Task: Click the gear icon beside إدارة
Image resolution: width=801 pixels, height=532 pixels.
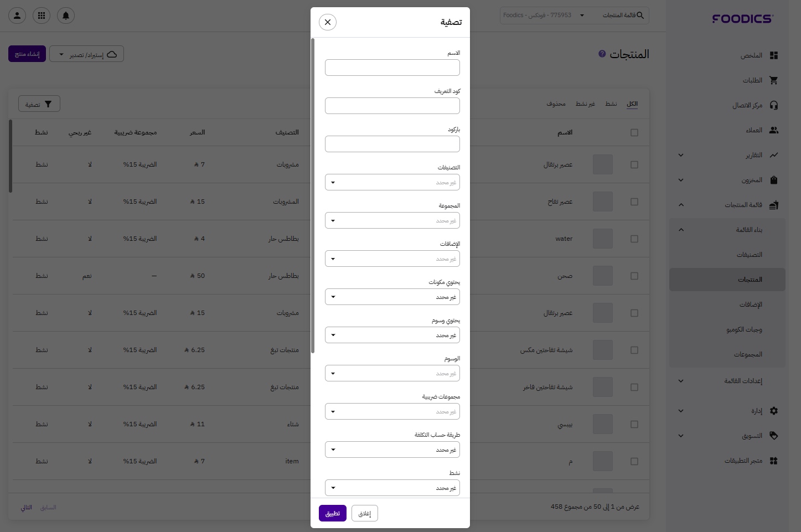Action: 774,411
